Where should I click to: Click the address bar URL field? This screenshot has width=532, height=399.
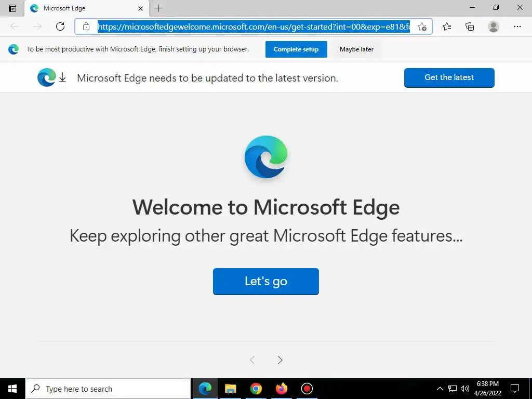(254, 26)
